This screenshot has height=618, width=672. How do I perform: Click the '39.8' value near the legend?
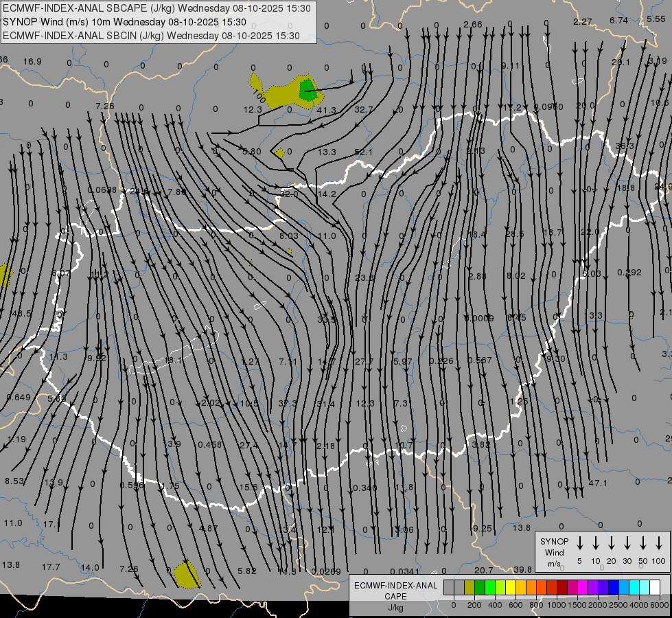(522, 569)
